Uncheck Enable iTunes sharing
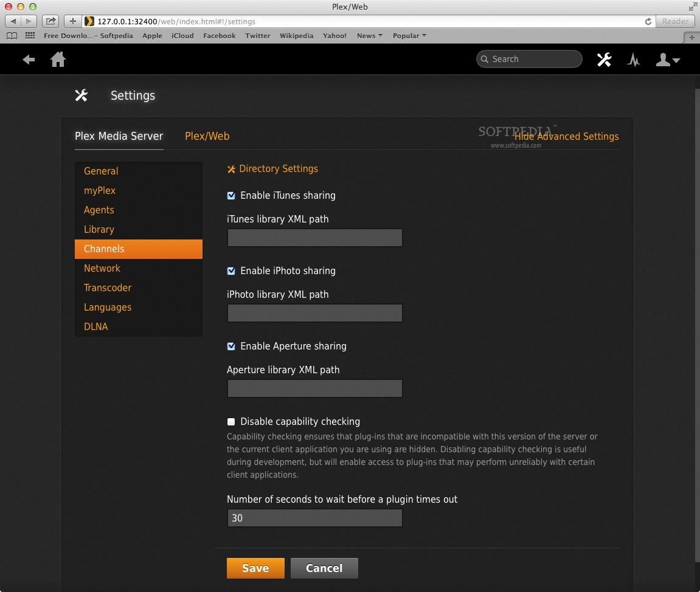This screenshot has height=592, width=700. click(231, 195)
